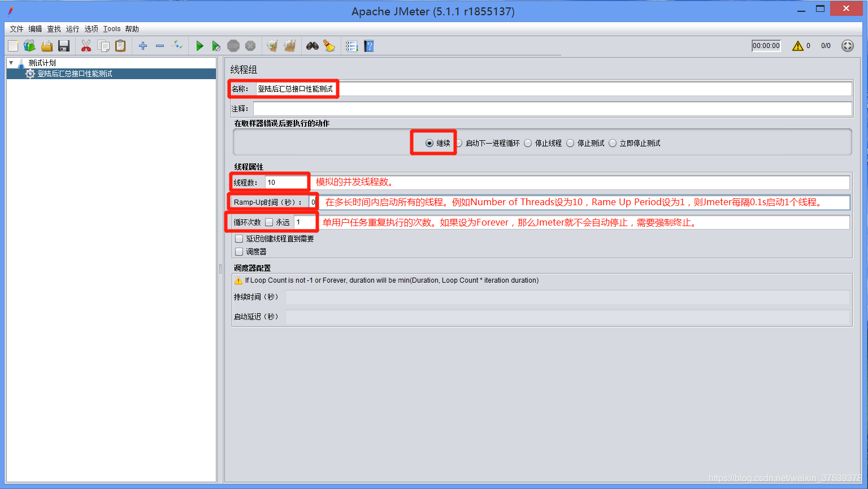Click the 在取样器错误后要执行的动作 label

pyautogui.click(x=281, y=123)
